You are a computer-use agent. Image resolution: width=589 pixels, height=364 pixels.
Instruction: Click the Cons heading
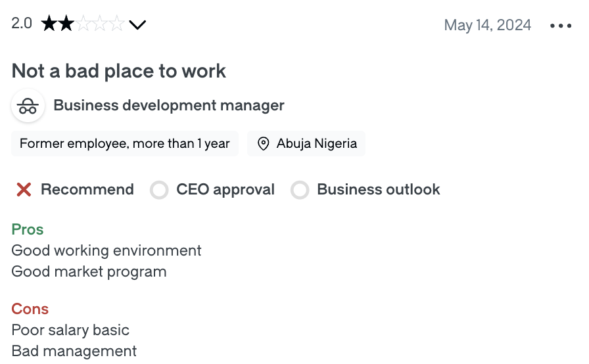(x=30, y=309)
